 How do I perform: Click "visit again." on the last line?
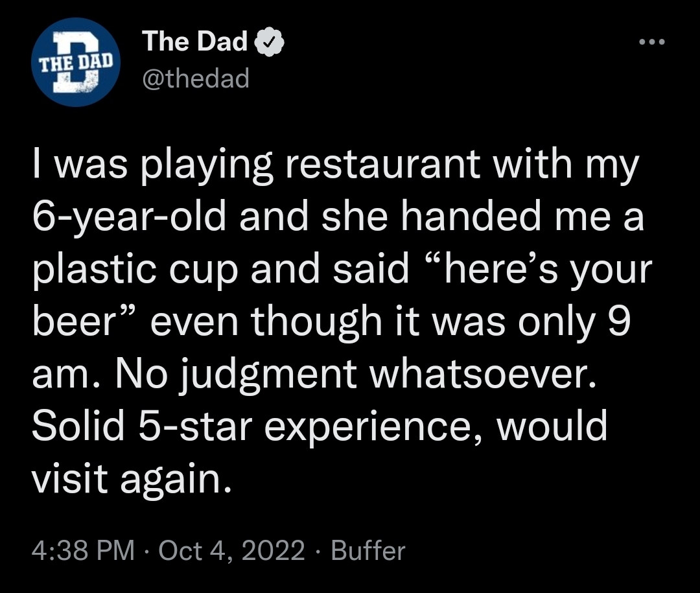coord(130,478)
